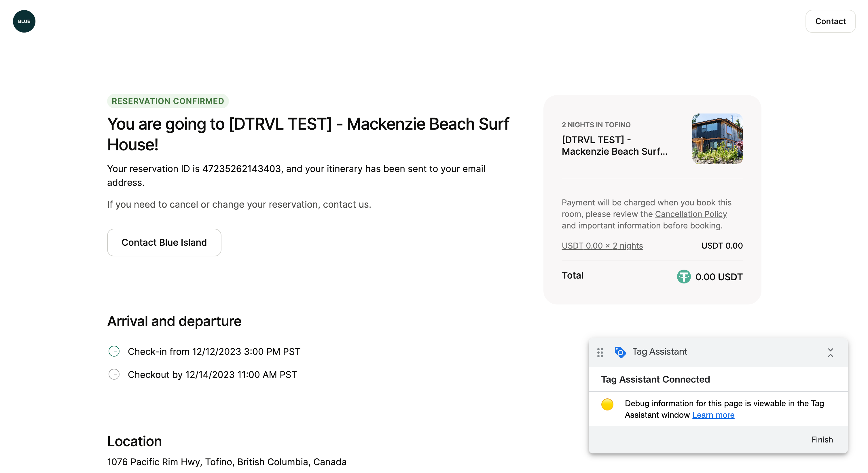Click the 2 NIGHTS IN TOFINO label
Viewport: 868px width, 473px height.
coord(596,125)
